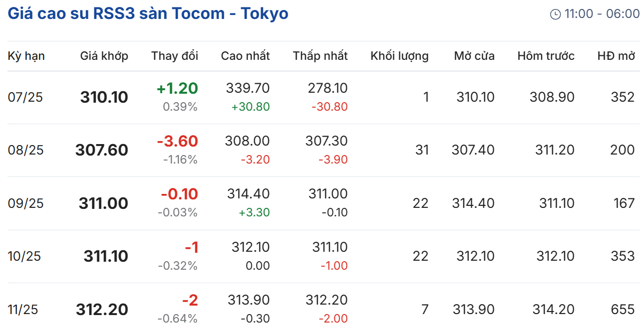Select the 11/25 contract term cell
Screen dimensions: 644x336
[23, 310]
